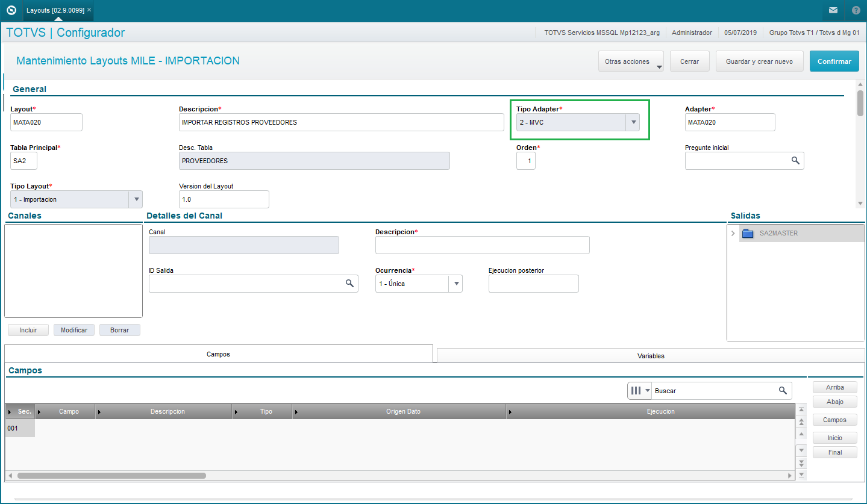Click the grid horizontal scrollbar thumb
Image resolution: width=867 pixels, height=504 pixels.
(111, 476)
